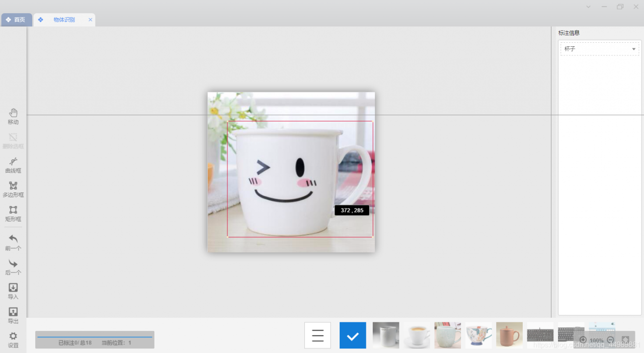Zoom out with the minus magnifier

tap(610, 340)
